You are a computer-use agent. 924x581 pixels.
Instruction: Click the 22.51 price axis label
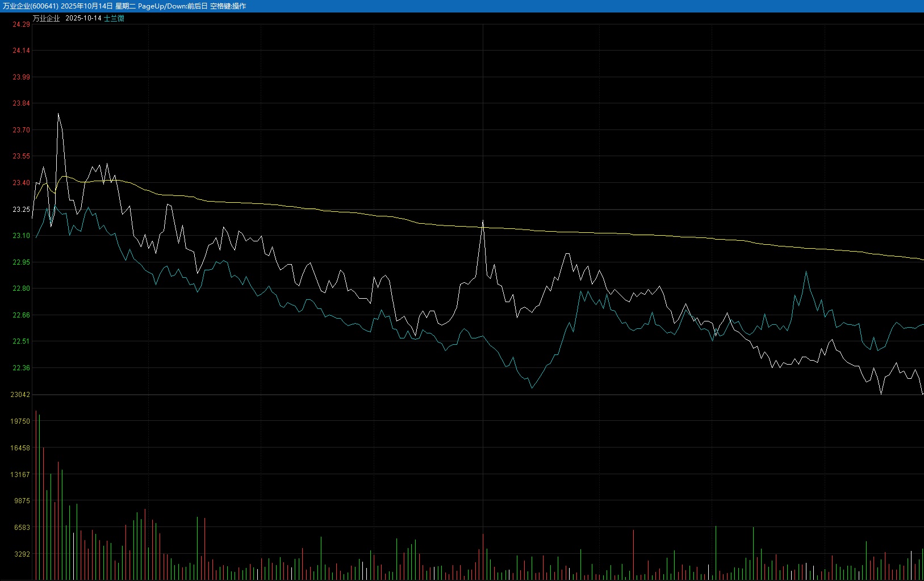click(22, 341)
